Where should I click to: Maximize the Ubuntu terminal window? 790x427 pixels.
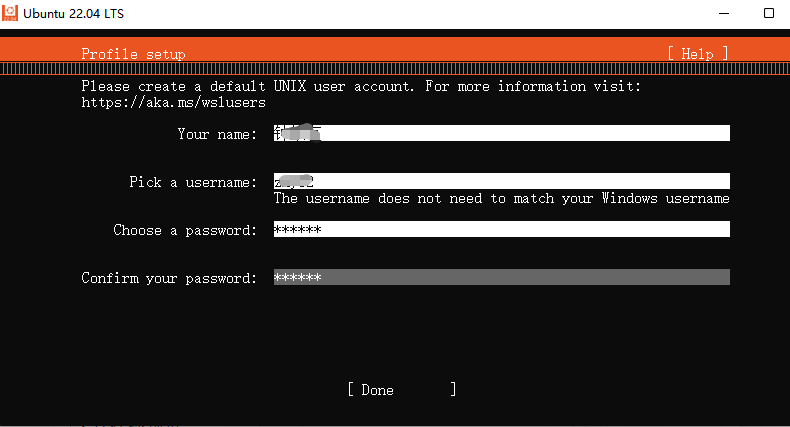tap(768, 14)
